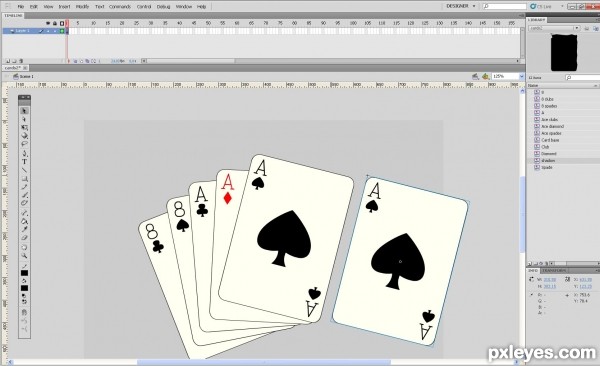Toggle show all layers as outlines

pos(62,24)
